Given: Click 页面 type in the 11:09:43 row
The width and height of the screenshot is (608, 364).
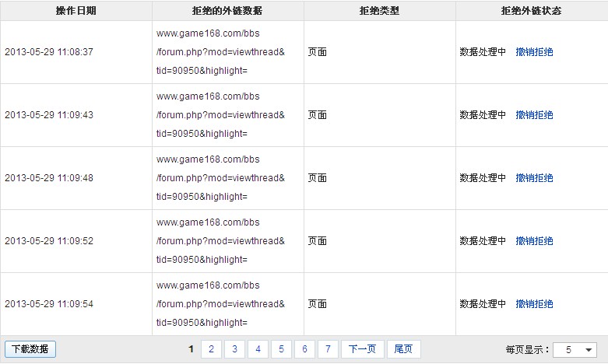Looking at the screenshot, I should [x=318, y=115].
